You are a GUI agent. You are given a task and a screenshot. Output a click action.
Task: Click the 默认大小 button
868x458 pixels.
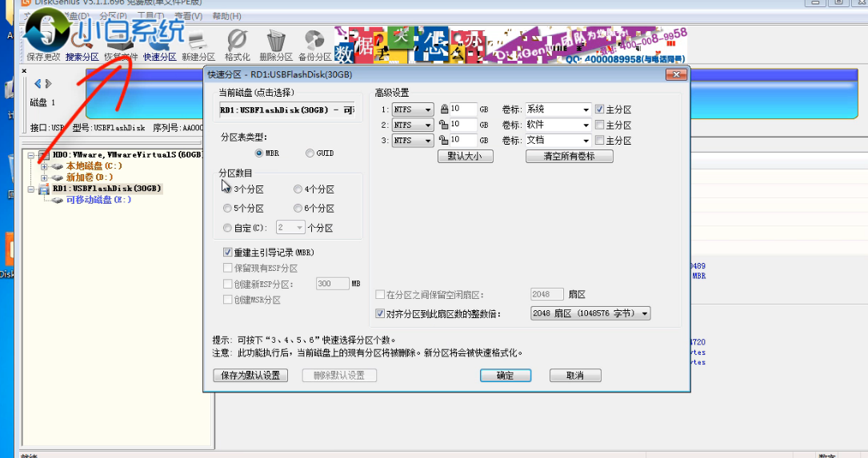coord(465,156)
